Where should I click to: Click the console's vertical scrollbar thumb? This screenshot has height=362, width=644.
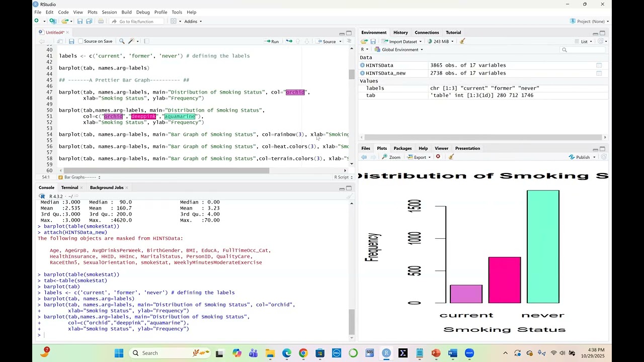352,322
